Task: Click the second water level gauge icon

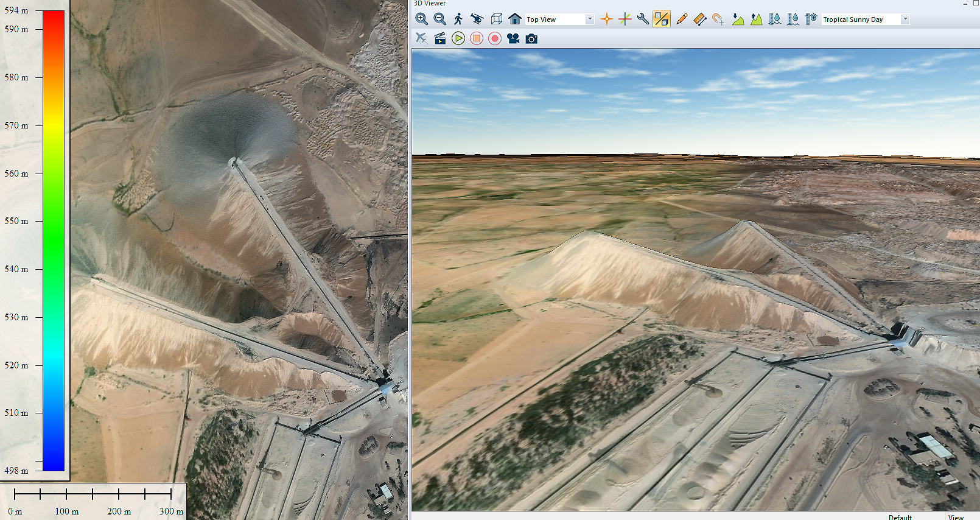Action: (x=793, y=19)
